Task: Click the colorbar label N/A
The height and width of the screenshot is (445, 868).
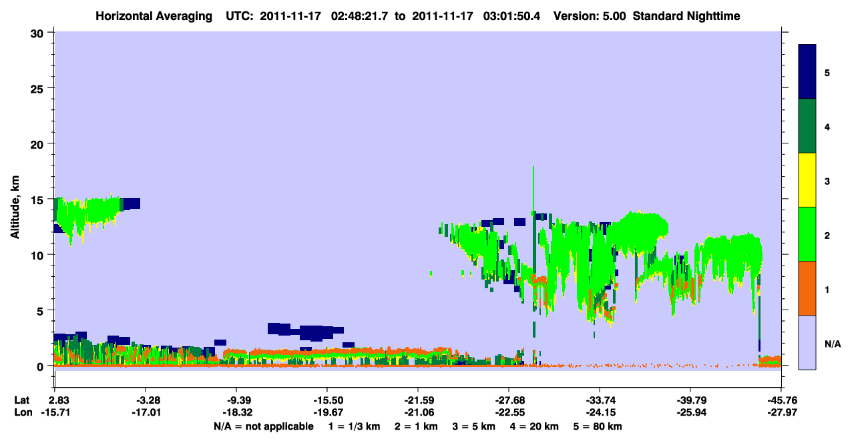Action: [x=832, y=344]
